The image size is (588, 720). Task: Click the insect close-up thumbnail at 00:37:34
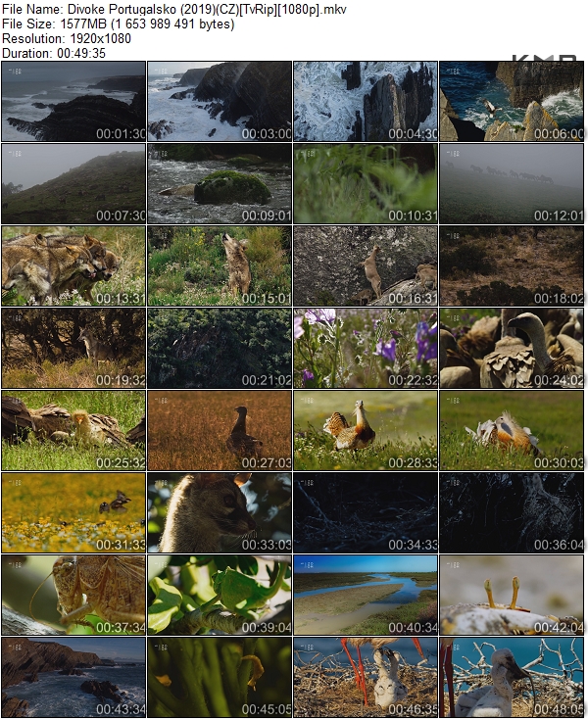(73, 596)
